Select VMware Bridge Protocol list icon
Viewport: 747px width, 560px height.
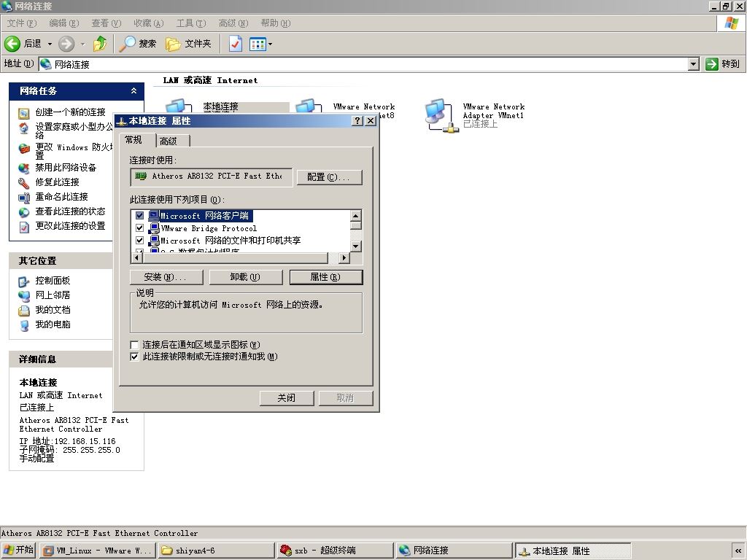pos(154,228)
